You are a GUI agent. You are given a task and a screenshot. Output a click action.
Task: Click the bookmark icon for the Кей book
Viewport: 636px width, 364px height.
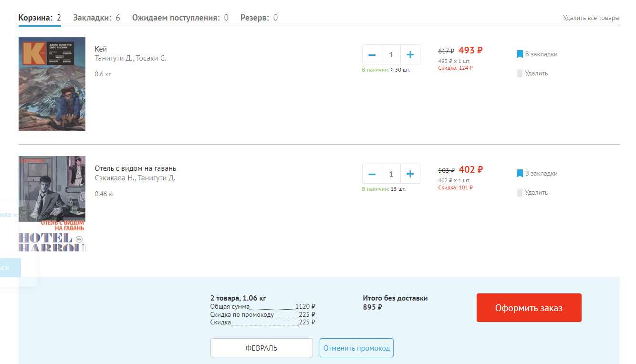click(520, 54)
